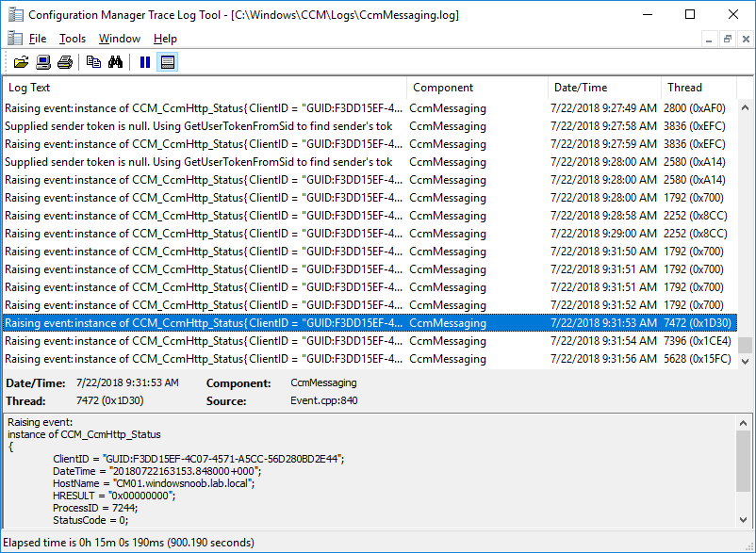Restore the inner log document window
Viewport: 756px width, 553px height.
(x=728, y=39)
